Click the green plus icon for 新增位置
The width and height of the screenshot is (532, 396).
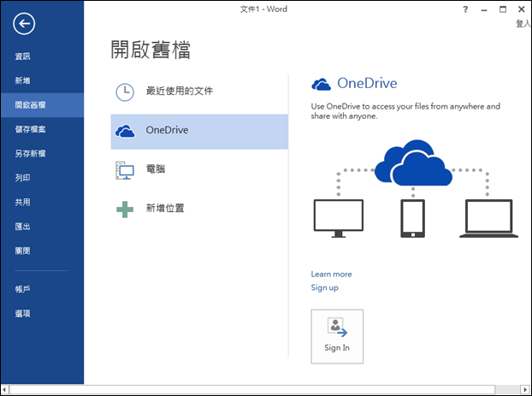coord(125,210)
